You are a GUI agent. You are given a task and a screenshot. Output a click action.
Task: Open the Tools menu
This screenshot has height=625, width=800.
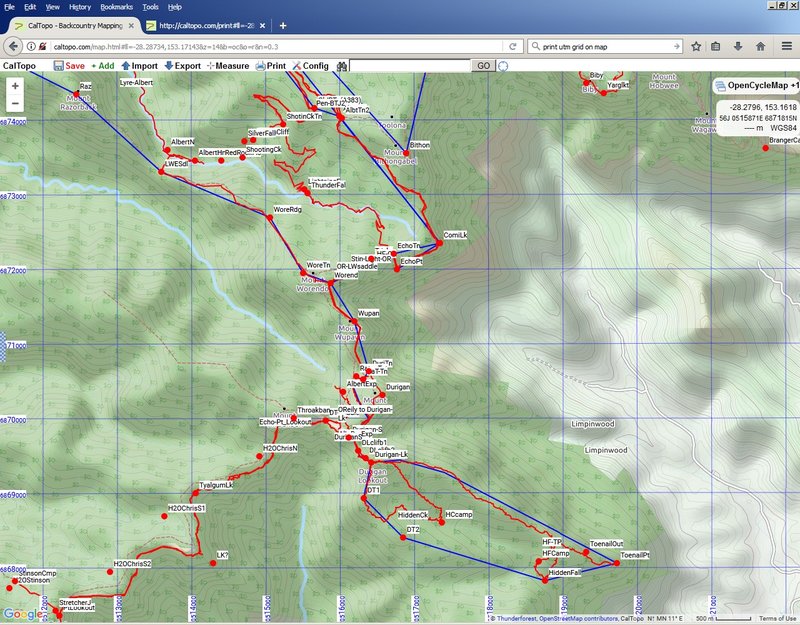tap(150, 7)
